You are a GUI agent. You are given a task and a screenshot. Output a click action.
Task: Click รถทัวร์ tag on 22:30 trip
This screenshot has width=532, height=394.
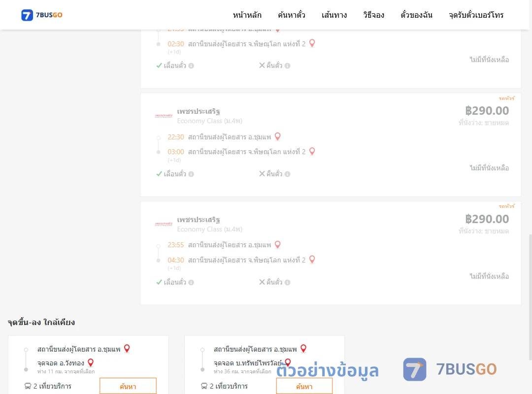click(x=507, y=98)
